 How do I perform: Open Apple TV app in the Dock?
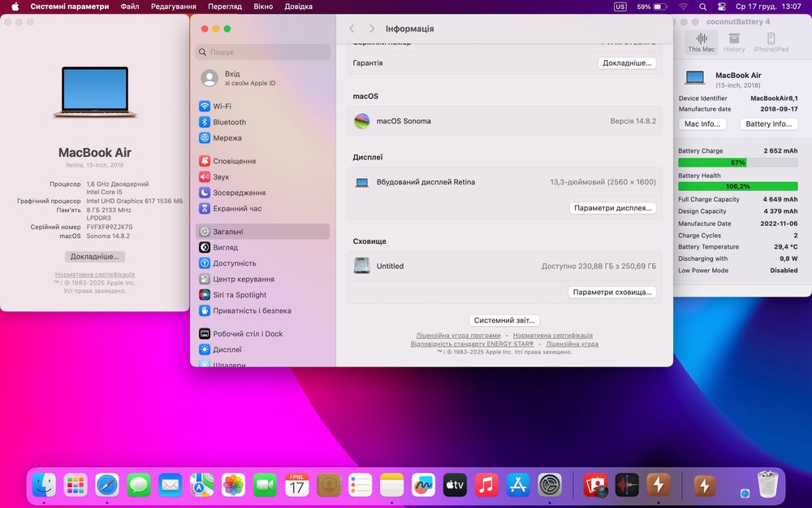click(x=455, y=486)
